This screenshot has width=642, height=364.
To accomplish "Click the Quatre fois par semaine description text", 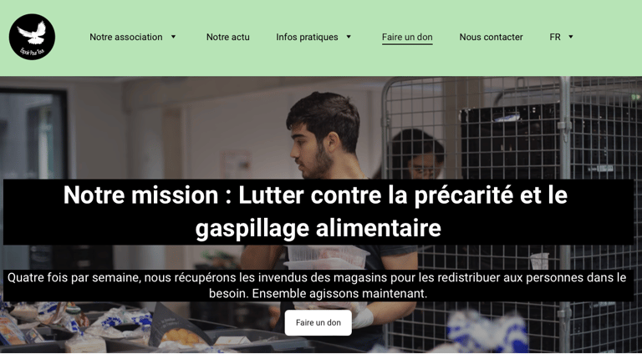I will pos(318,286).
